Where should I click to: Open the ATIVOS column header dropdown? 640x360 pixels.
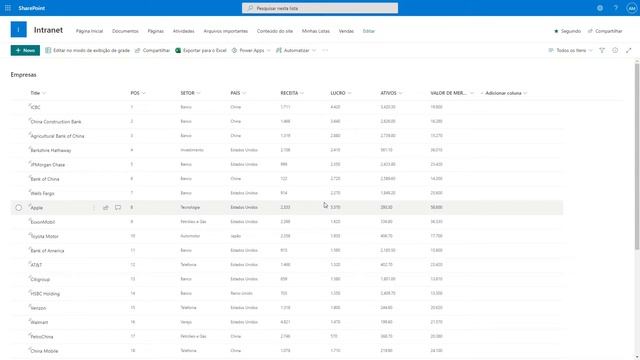400,93
